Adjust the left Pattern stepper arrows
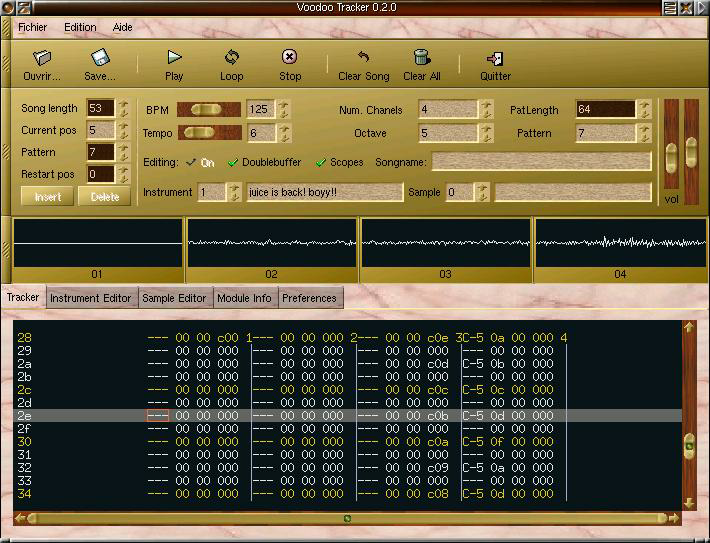The width and height of the screenshot is (710, 543). coord(124,152)
